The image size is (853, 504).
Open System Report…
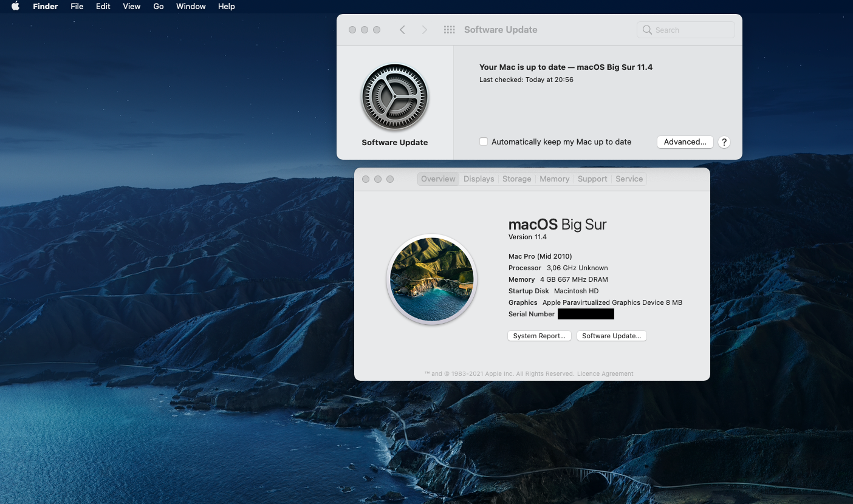click(539, 336)
